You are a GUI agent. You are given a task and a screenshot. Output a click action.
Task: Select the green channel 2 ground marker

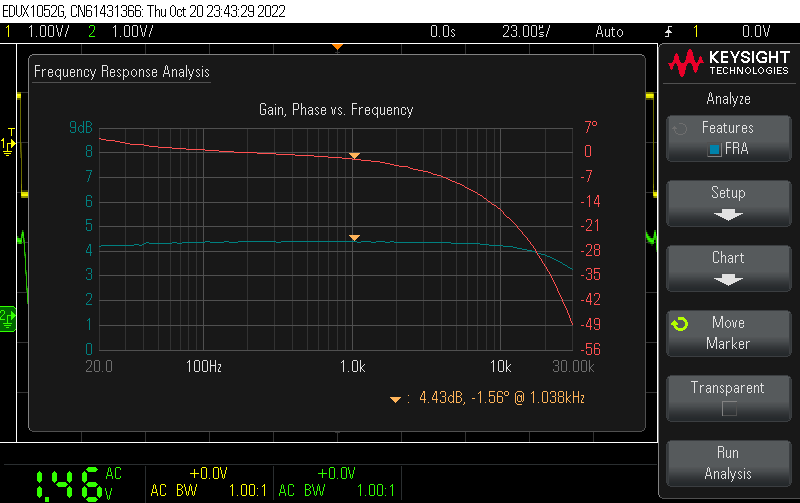click(x=8, y=317)
